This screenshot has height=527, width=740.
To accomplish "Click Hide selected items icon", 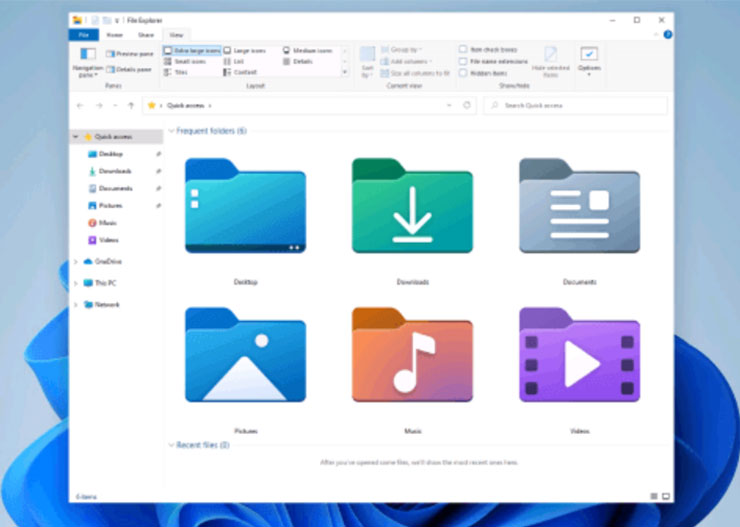I will [x=550, y=54].
